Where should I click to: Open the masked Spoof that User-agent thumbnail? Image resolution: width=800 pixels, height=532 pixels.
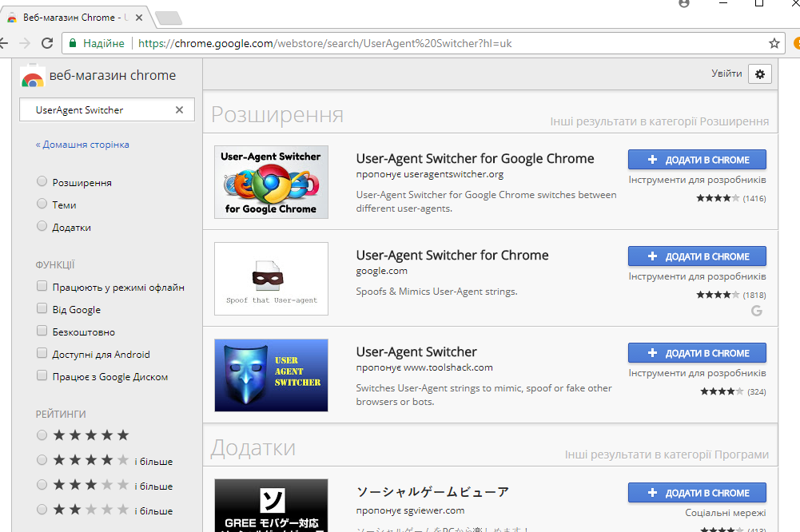271,279
